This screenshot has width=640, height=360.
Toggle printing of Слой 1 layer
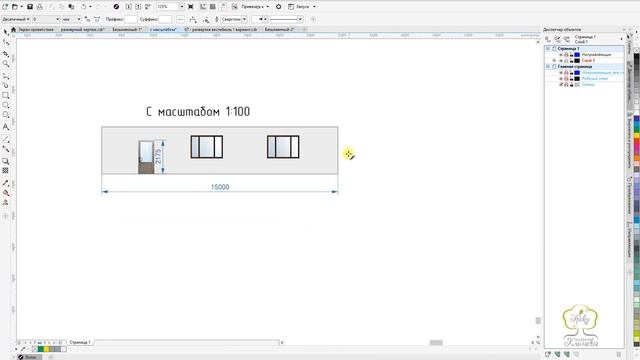tap(566, 60)
